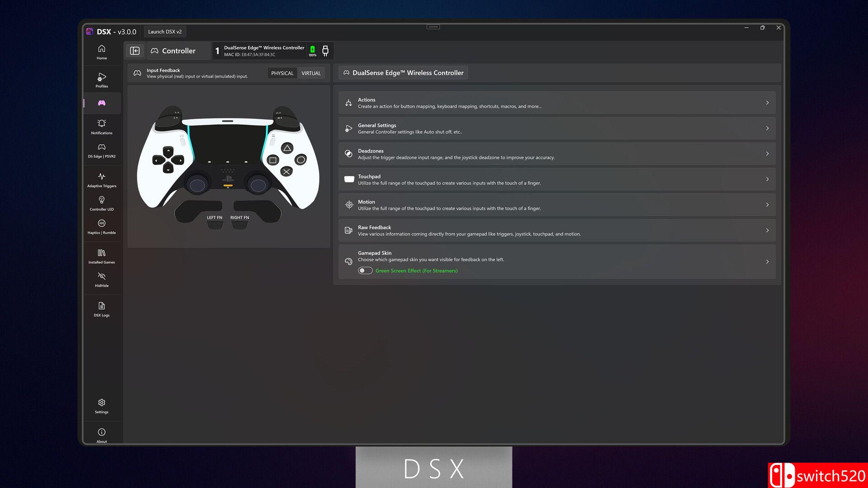This screenshot has width=868, height=488.
Task: Open the Profiles section in sidebar
Action: click(102, 80)
